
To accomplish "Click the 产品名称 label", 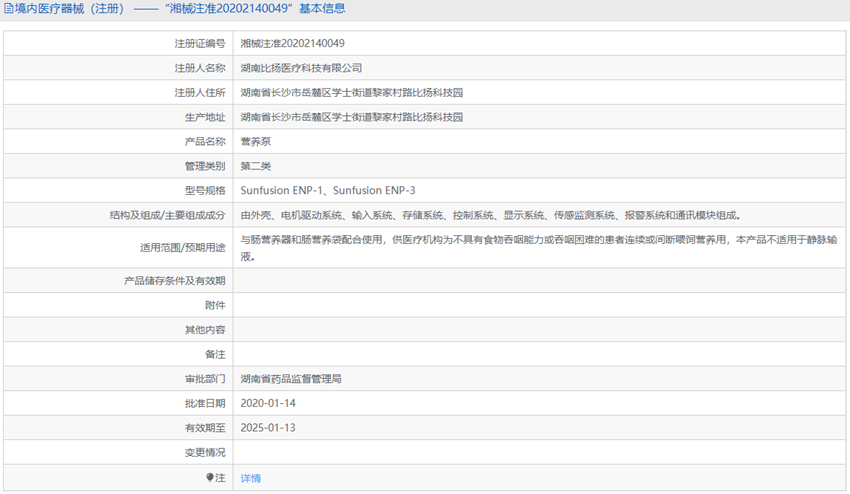I will pyautogui.click(x=205, y=142).
